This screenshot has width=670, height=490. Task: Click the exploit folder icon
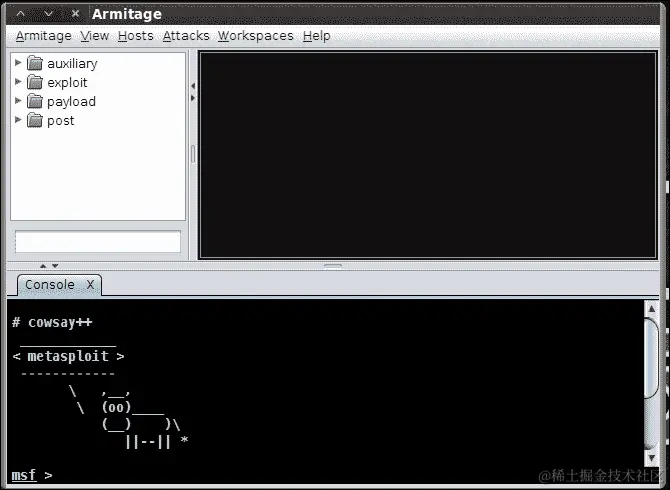[x=35, y=82]
